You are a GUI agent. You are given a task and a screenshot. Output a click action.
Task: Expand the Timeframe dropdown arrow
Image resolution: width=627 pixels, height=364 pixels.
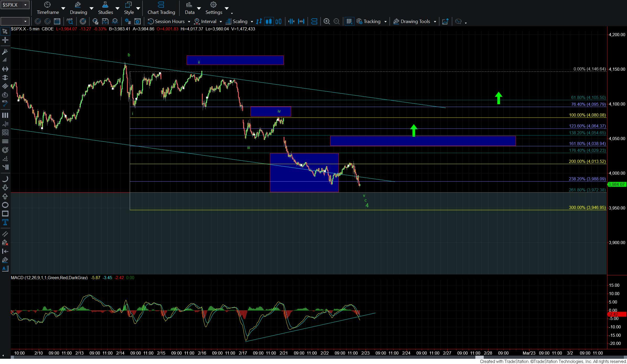point(63,8)
